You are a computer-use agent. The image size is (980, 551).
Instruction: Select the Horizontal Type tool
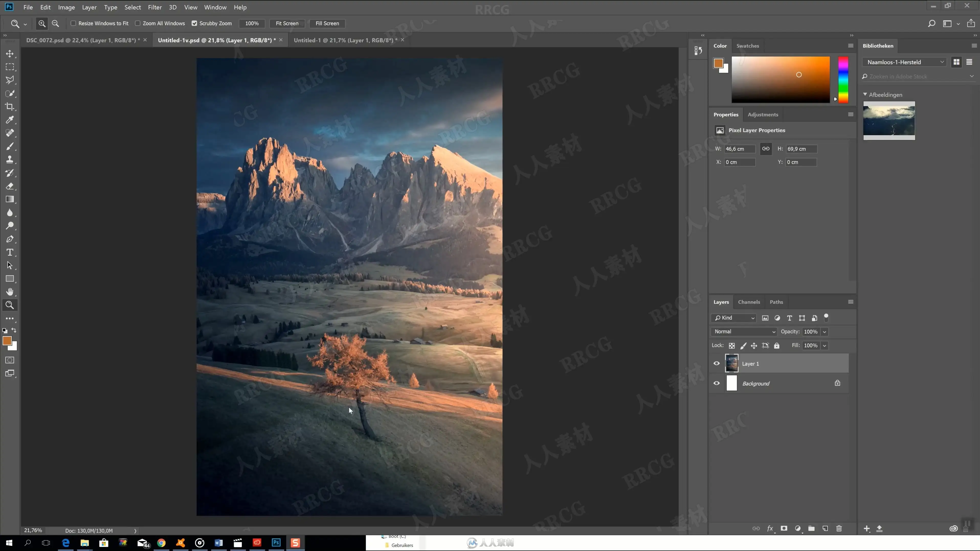[10, 252]
